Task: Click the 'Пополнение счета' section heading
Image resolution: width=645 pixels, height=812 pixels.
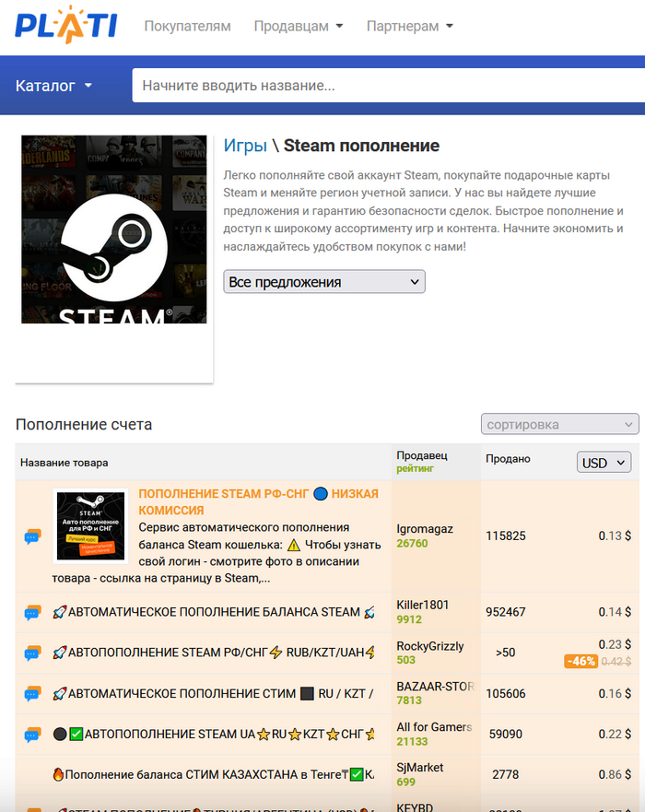Action: click(x=84, y=425)
